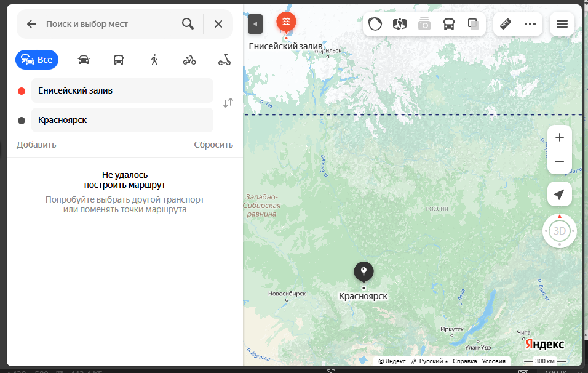This screenshot has height=373, width=588.
Task: Select the walking route mode
Action: (x=154, y=60)
